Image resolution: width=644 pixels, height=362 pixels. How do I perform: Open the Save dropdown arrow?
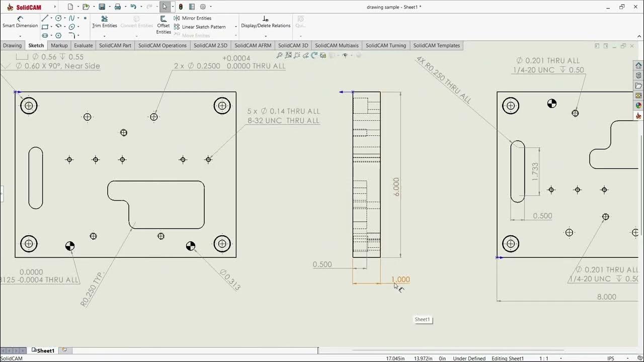[x=109, y=7]
